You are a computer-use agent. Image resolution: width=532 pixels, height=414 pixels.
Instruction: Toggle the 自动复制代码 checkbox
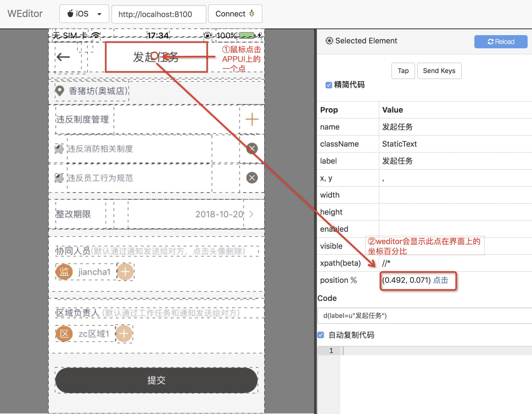321,335
